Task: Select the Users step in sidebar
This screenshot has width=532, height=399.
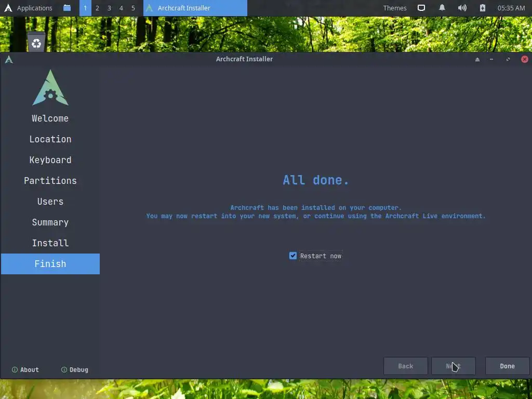Action: [50, 202]
